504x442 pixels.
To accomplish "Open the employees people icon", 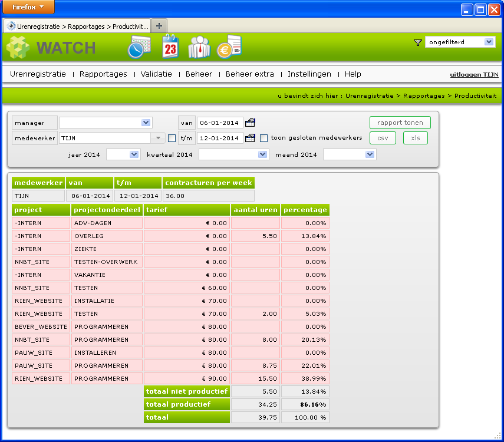I will point(199,47).
